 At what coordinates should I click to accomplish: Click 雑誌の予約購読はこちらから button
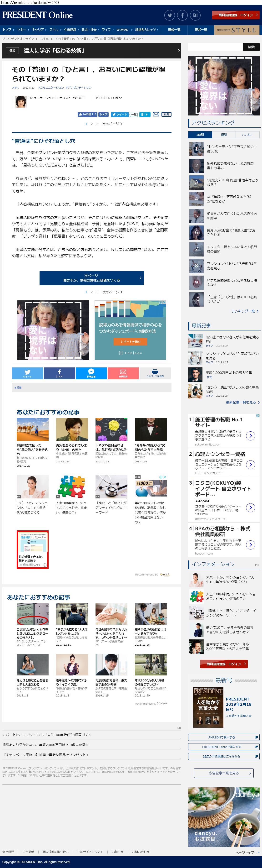[x=224, y=756]
